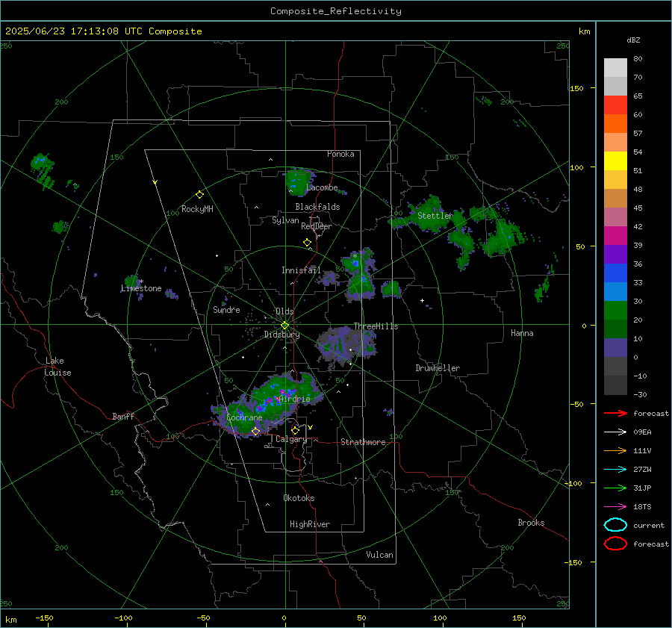Click the Didsbury label
Image resolution: width=672 pixels, height=628 pixels.
coord(281,335)
